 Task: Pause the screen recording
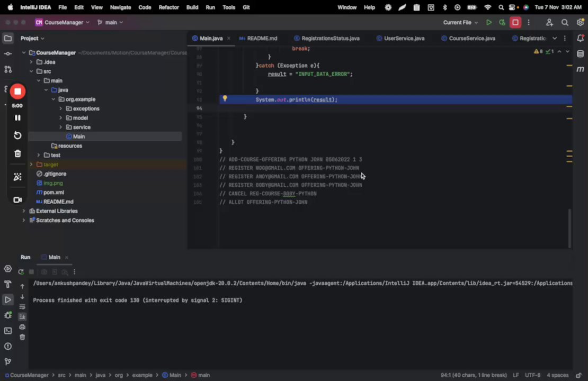click(x=17, y=117)
